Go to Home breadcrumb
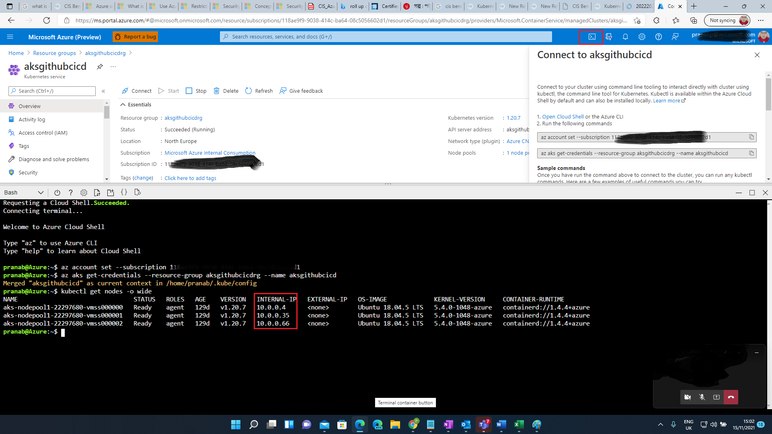The width and height of the screenshot is (772, 434). pos(16,53)
